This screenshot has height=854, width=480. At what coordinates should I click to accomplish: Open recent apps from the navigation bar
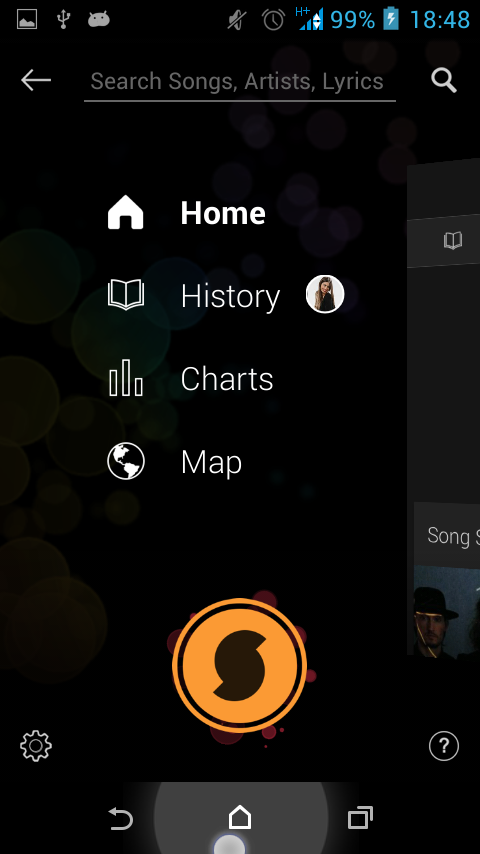coord(360,818)
